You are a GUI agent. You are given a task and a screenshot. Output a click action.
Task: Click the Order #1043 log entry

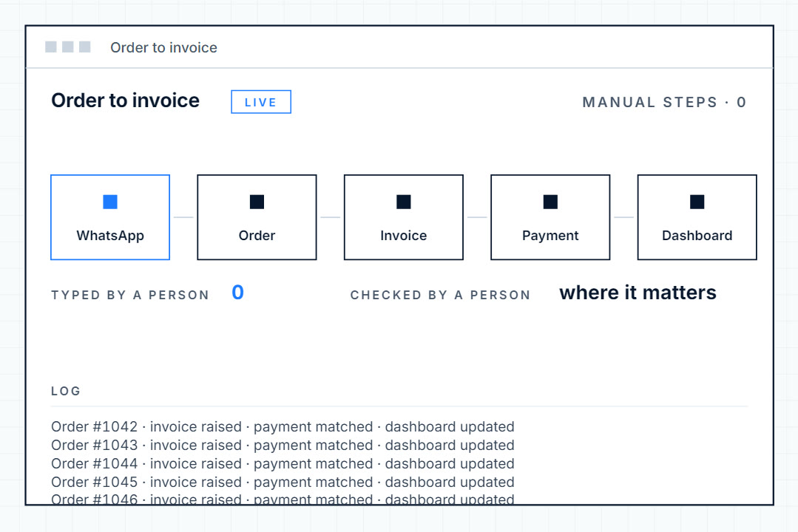283,445
